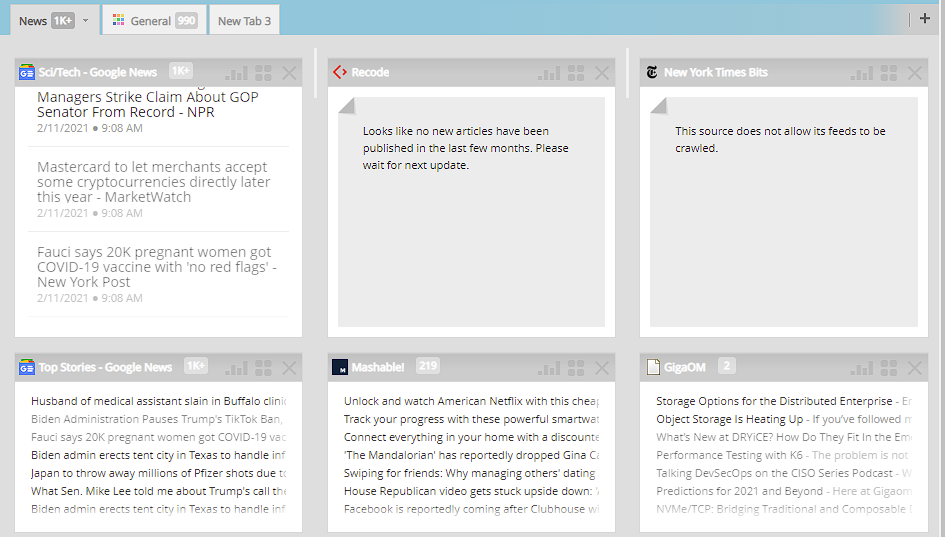Open the Mashable! widget title
The height and width of the screenshot is (537, 945).
coord(378,367)
